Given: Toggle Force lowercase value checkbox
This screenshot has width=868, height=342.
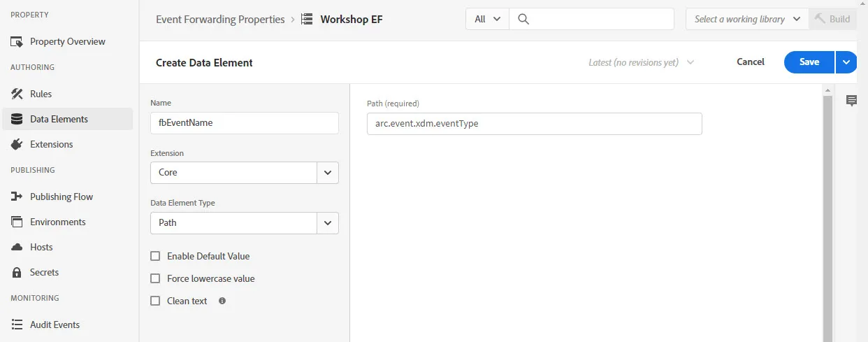Looking at the screenshot, I should pyautogui.click(x=155, y=278).
